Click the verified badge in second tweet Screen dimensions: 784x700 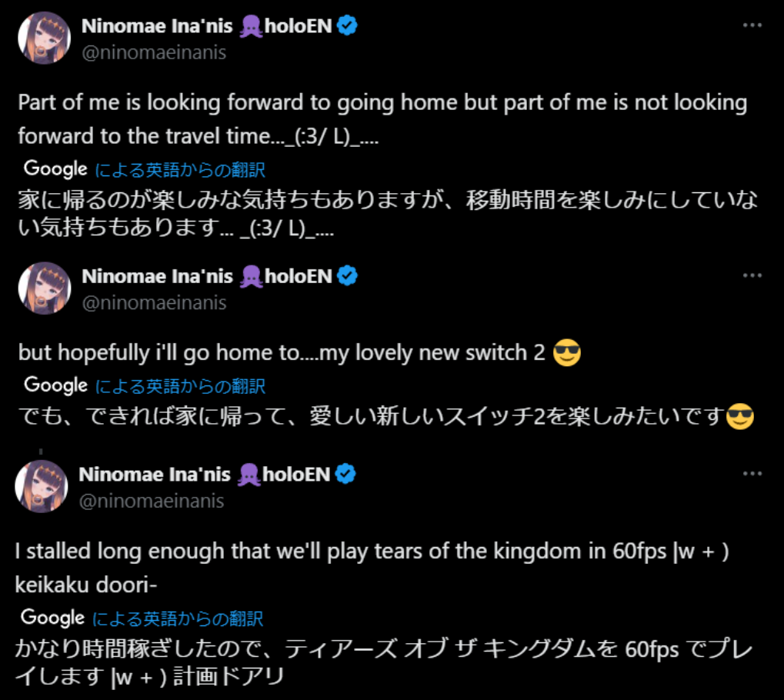(x=347, y=275)
